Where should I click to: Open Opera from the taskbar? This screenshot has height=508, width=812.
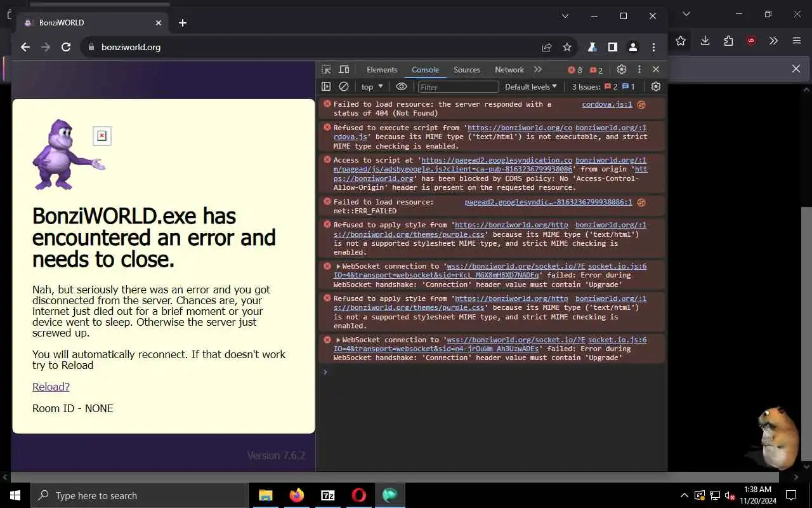(359, 495)
